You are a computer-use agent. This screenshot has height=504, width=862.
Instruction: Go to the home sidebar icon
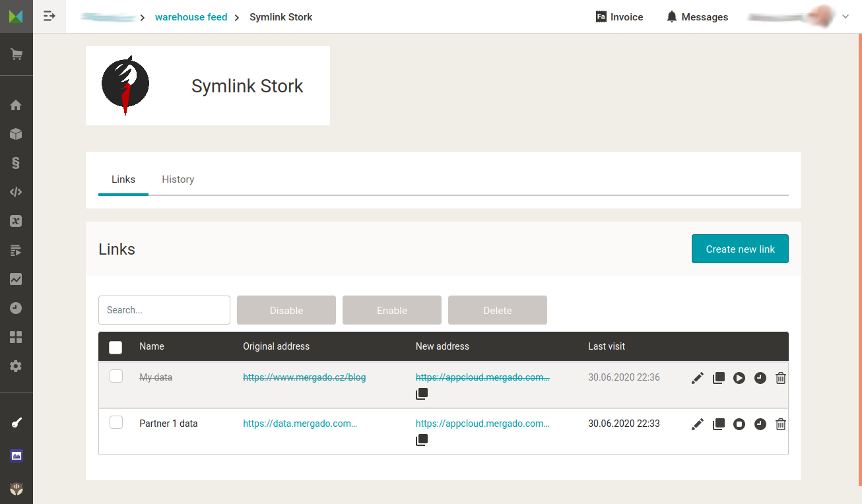coord(16,105)
